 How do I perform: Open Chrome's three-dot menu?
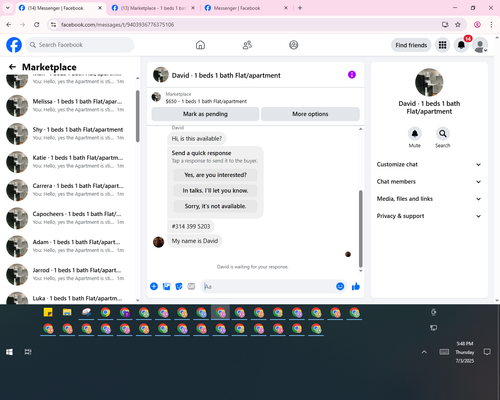pyautogui.click(x=491, y=25)
